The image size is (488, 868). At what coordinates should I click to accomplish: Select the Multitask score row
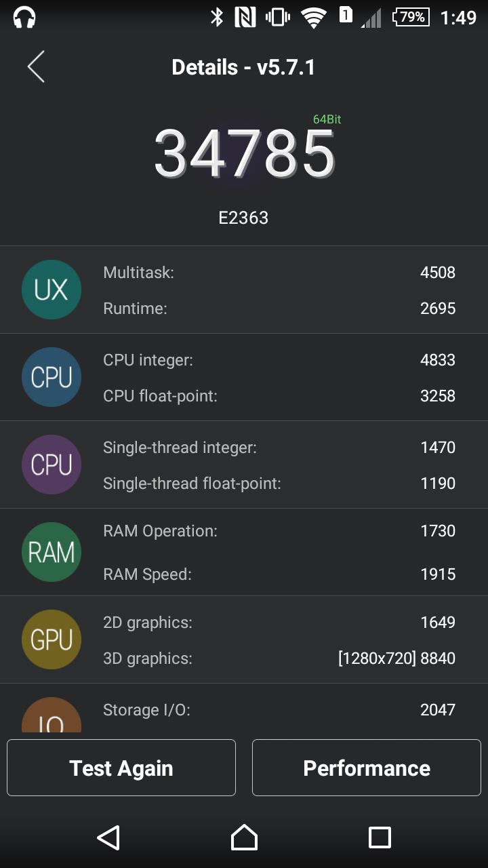(279, 273)
